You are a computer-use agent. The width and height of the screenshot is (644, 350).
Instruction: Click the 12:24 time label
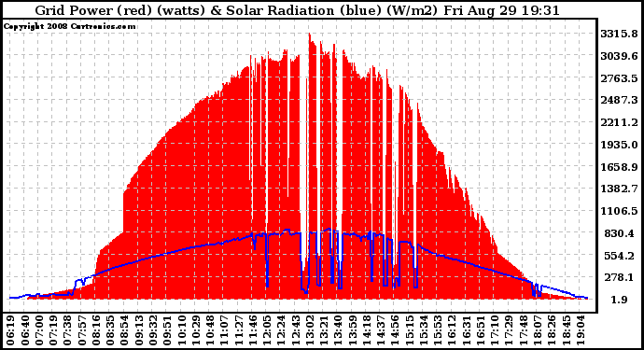pos(282,330)
